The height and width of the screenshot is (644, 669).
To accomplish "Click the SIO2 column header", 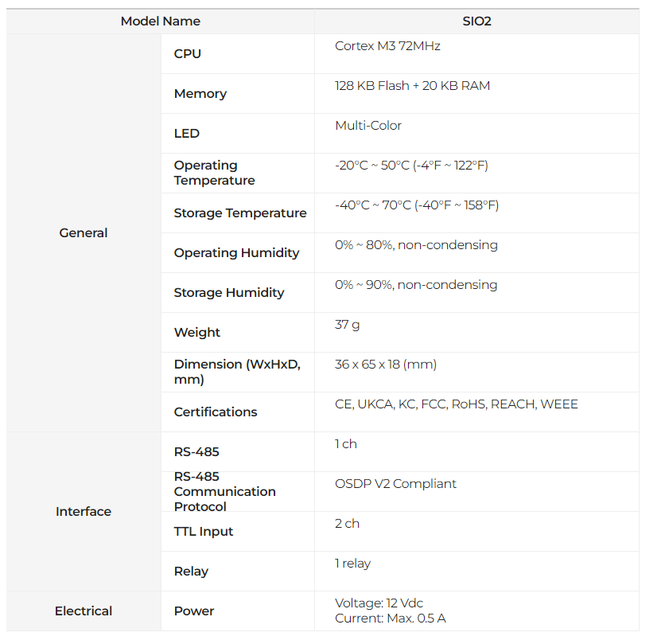I will coord(476,21).
